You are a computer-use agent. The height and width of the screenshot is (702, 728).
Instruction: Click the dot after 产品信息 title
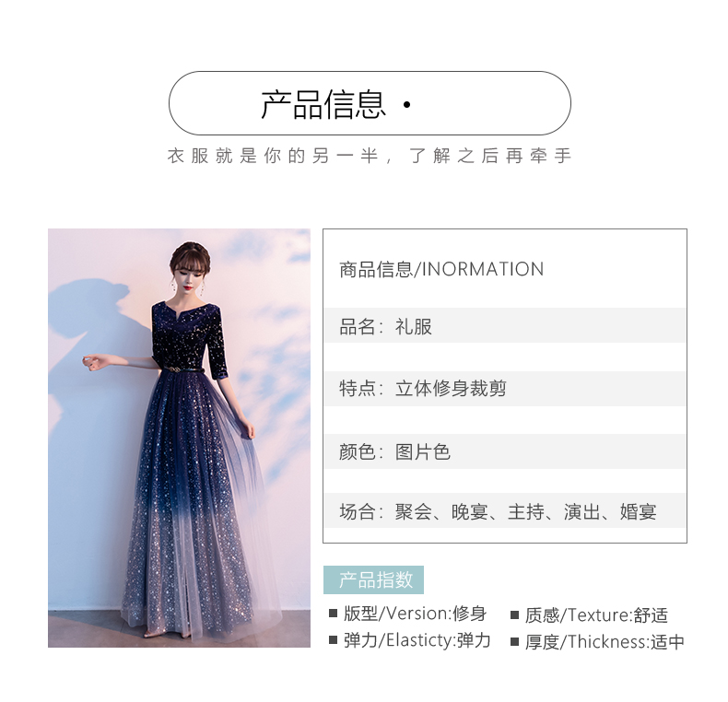pyautogui.click(x=406, y=105)
